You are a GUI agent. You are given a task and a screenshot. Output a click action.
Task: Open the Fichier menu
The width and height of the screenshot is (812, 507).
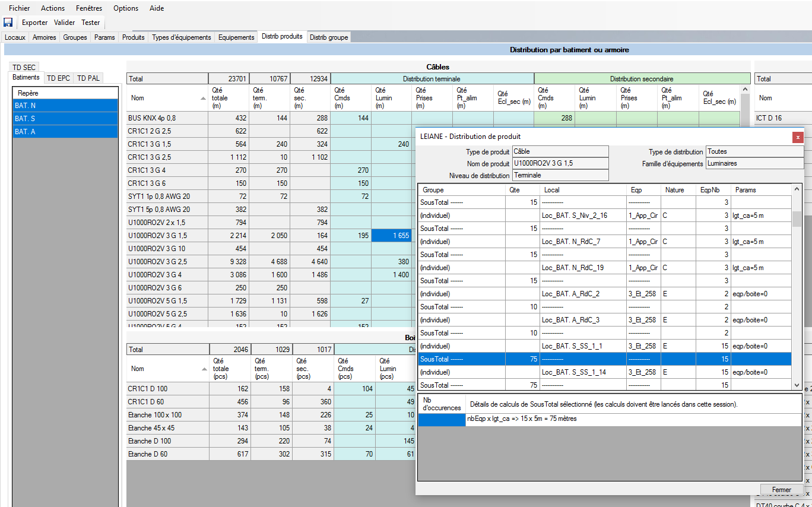coord(19,8)
